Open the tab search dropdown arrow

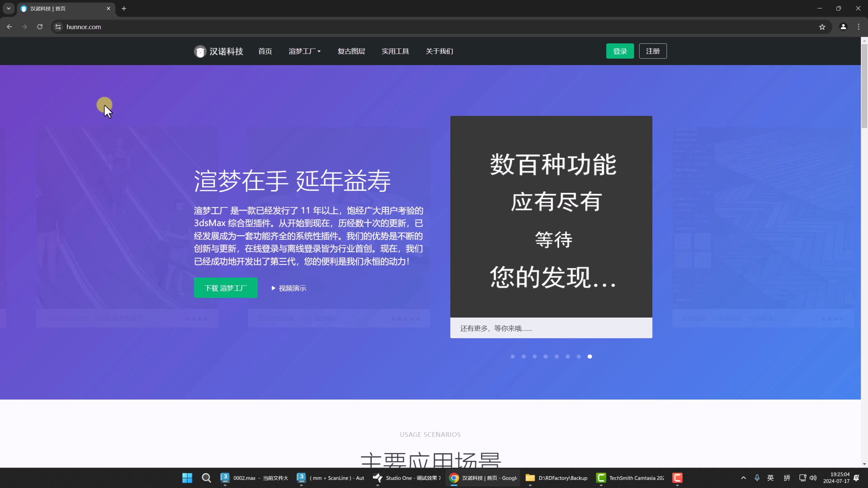coord(8,8)
